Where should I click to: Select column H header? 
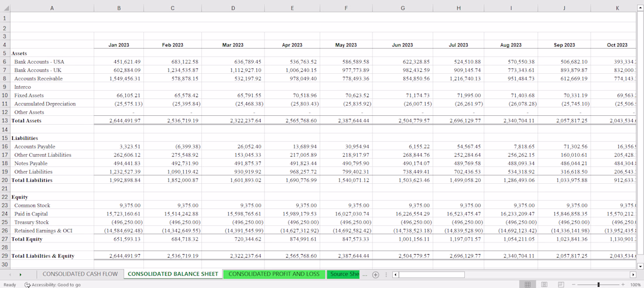point(458,8)
